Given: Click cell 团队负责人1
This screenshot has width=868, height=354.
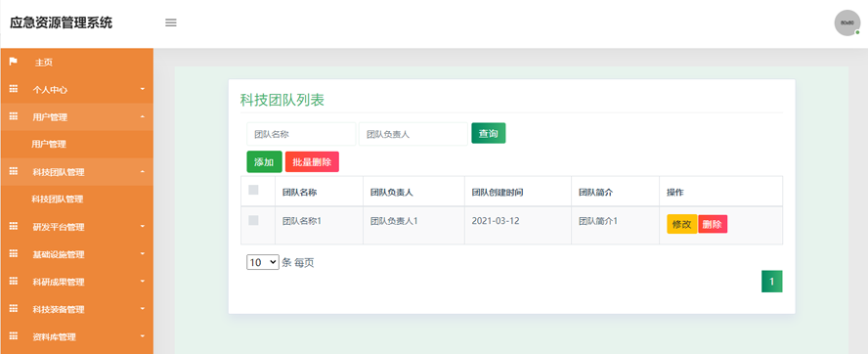Looking at the screenshot, I should tap(394, 220).
